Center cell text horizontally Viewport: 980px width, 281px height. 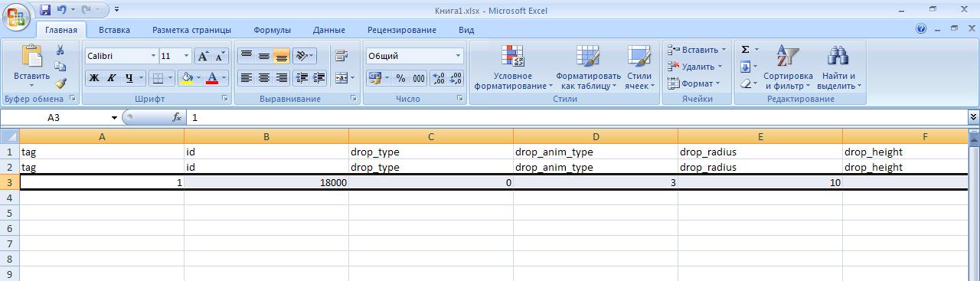click(x=264, y=78)
